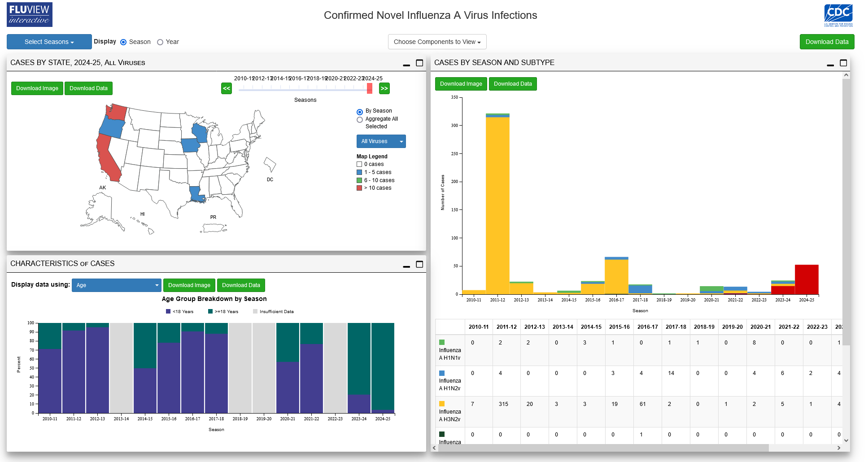Open the Age display data dropdown
This screenshot has height=462, width=868.
[x=116, y=285]
